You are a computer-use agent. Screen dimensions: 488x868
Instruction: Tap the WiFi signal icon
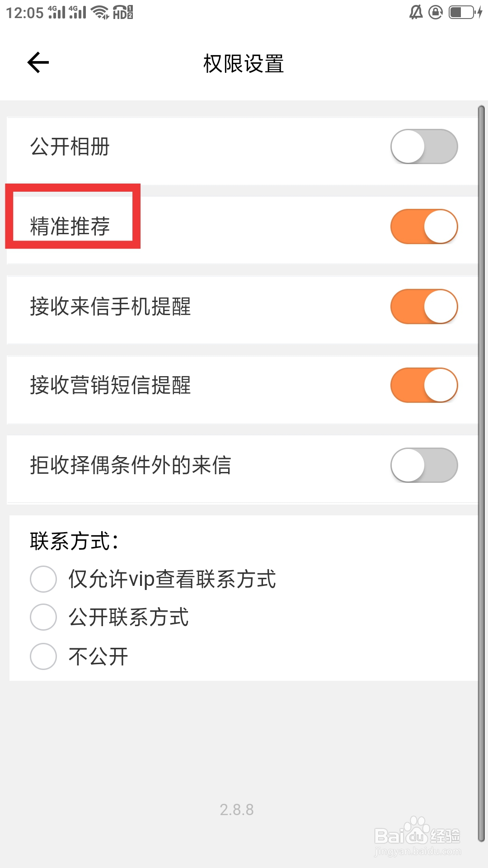click(x=100, y=12)
